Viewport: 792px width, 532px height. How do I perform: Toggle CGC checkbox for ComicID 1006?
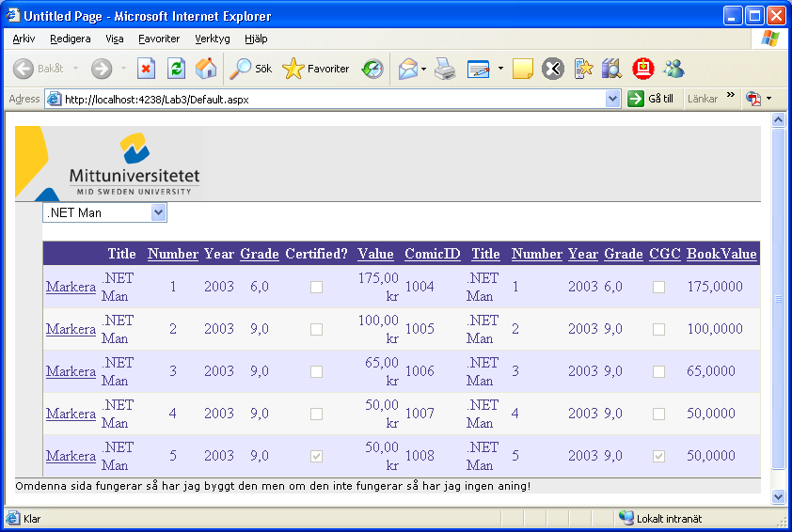point(658,372)
